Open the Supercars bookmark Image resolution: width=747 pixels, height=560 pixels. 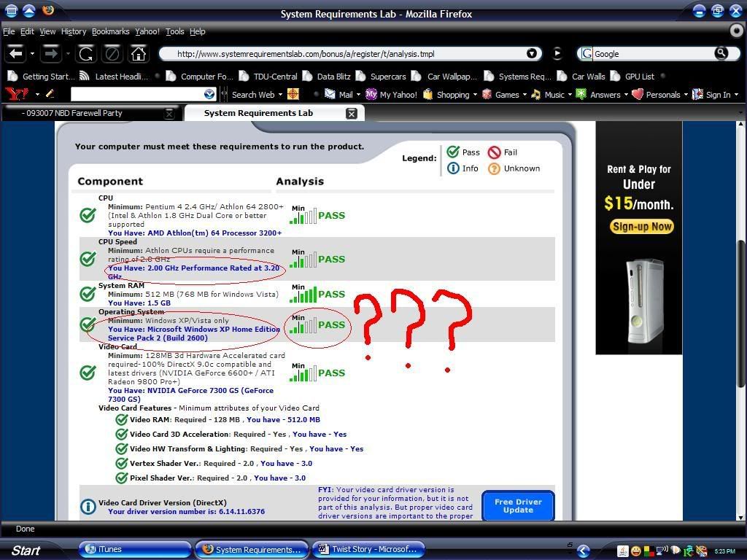(381, 76)
